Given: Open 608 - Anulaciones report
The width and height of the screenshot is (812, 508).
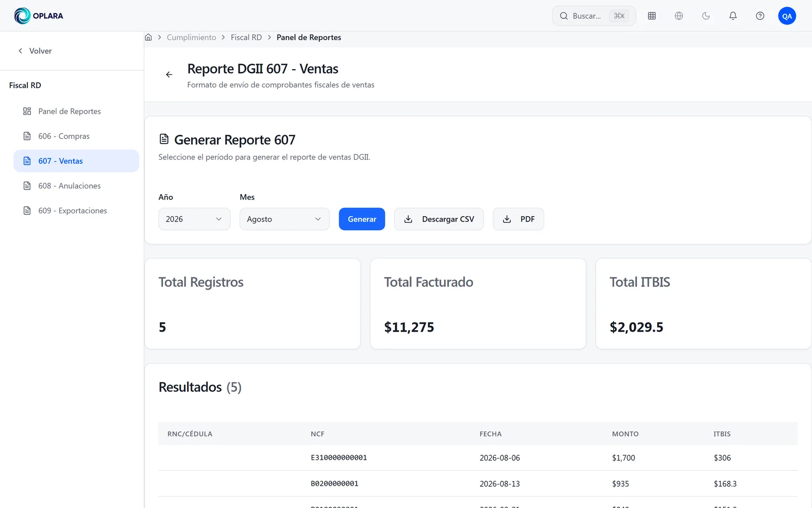Looking at the screenshot, I should [76, 186].
